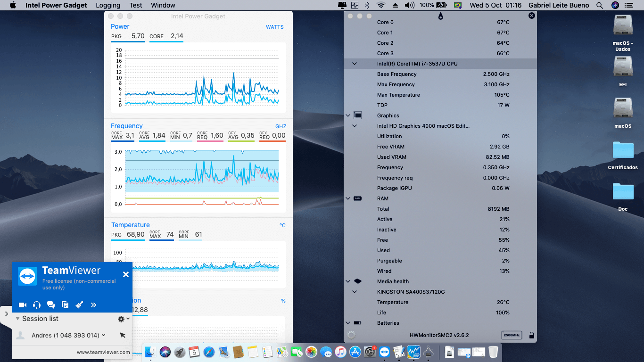Image resolution: width=644 pixels, height=362 pixels.
Task: Collapse the RAM section in HWMonitor
Action: click(348, 198)
